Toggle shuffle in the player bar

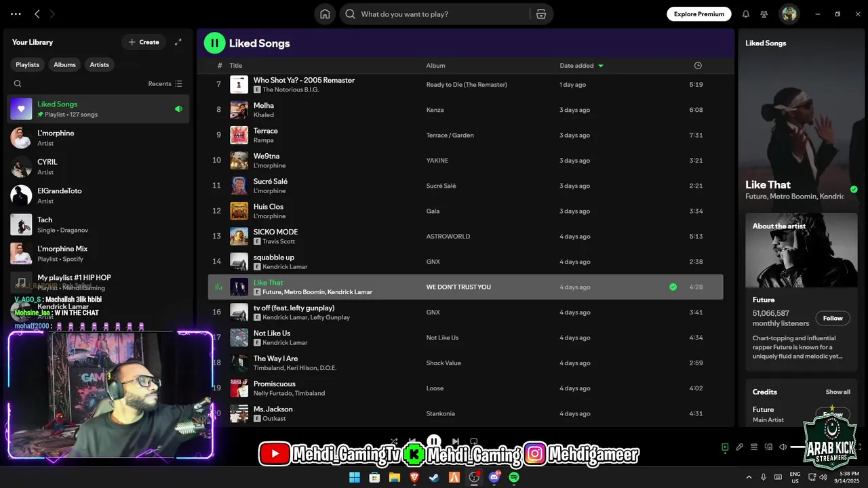(394, 441)
